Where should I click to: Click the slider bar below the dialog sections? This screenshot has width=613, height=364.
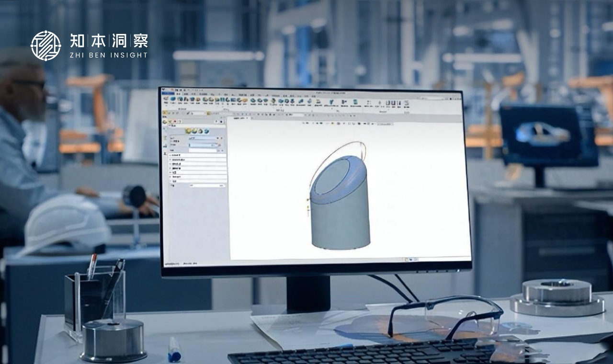pos(206,185)
